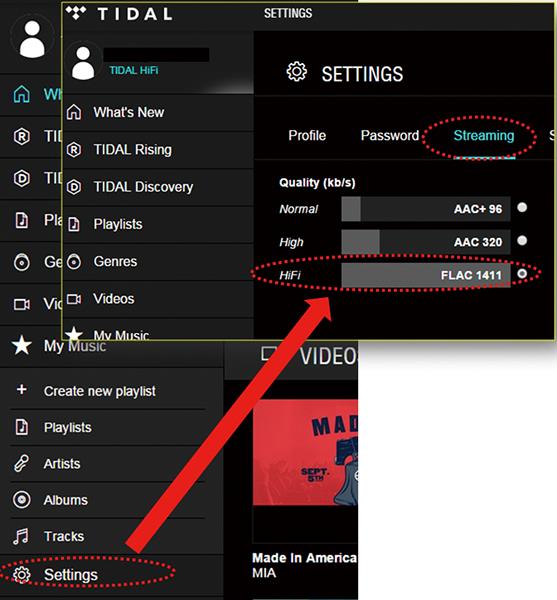
Task: Open TIDAL Rising icon in overlay menu
Action: (74, 150)
